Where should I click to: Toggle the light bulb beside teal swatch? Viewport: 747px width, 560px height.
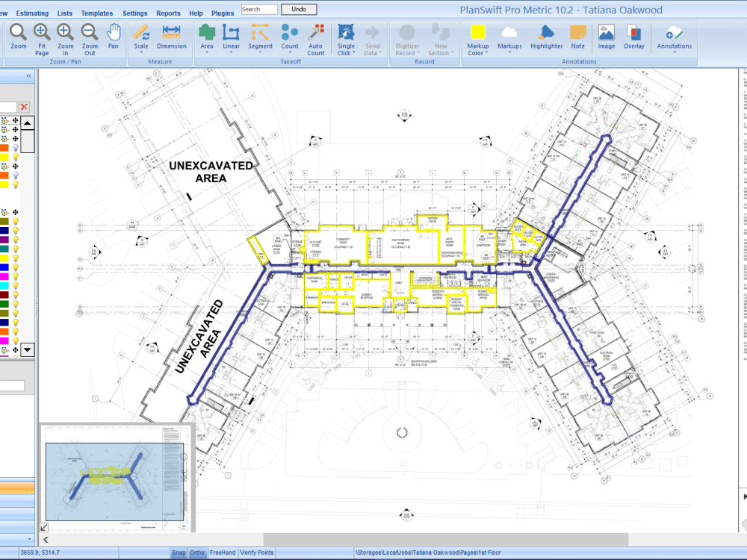click(x=15, y=249)
